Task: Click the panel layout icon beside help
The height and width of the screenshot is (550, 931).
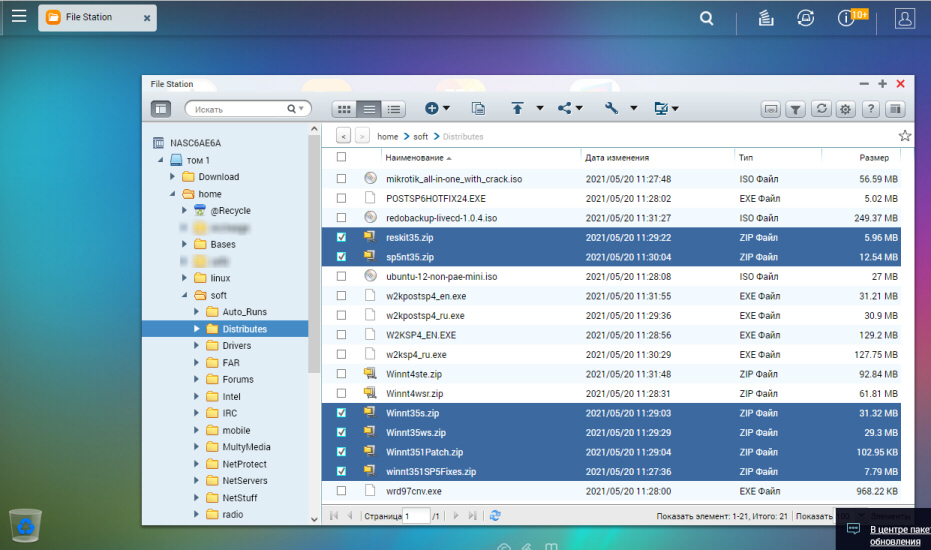Action: (895, 109)
